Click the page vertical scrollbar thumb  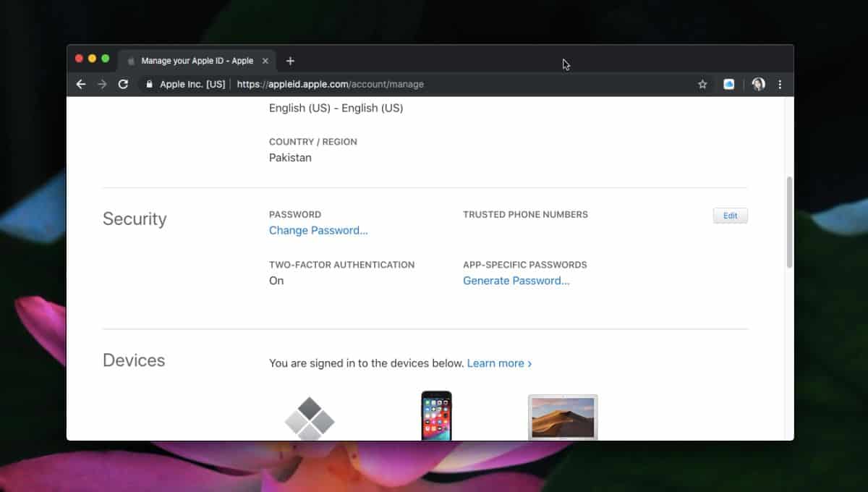[x=789, y=222]
